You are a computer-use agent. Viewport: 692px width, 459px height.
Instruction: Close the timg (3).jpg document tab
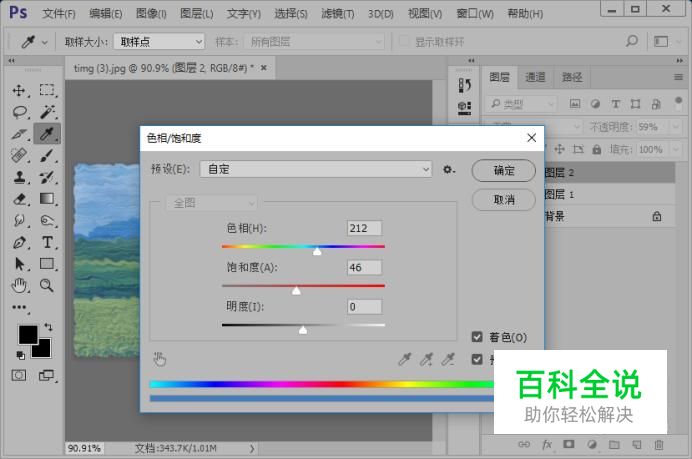(x=263, y=68)
